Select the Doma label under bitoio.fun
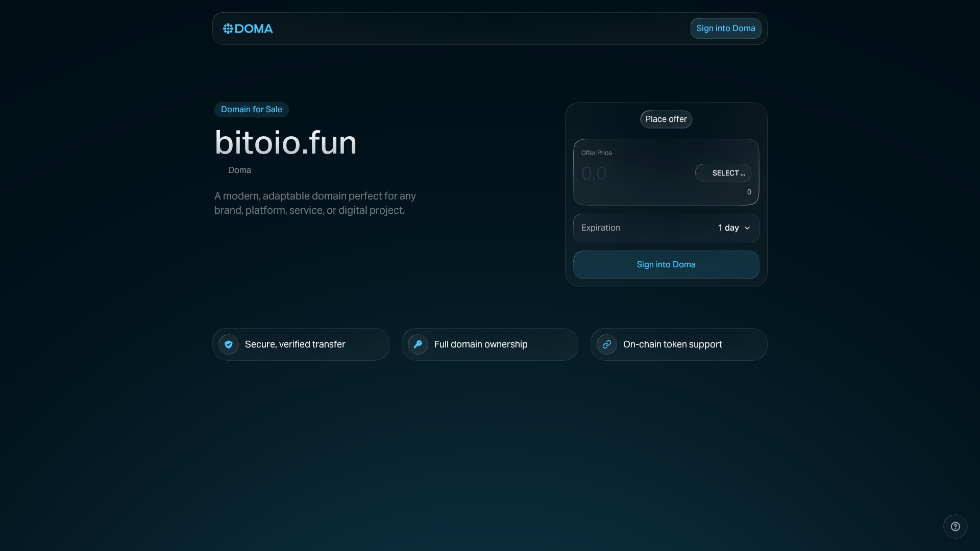The height and width of the screenshot is (551, 980). [239, 170]
